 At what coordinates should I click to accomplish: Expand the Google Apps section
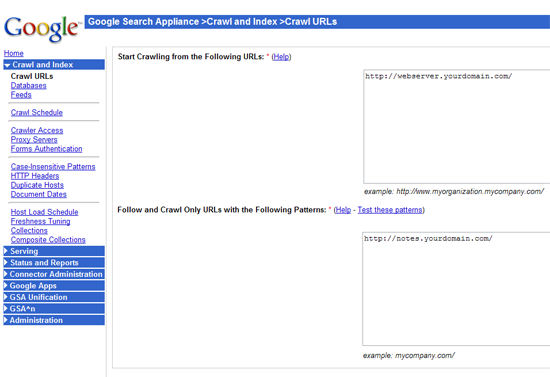click(54, 286)
